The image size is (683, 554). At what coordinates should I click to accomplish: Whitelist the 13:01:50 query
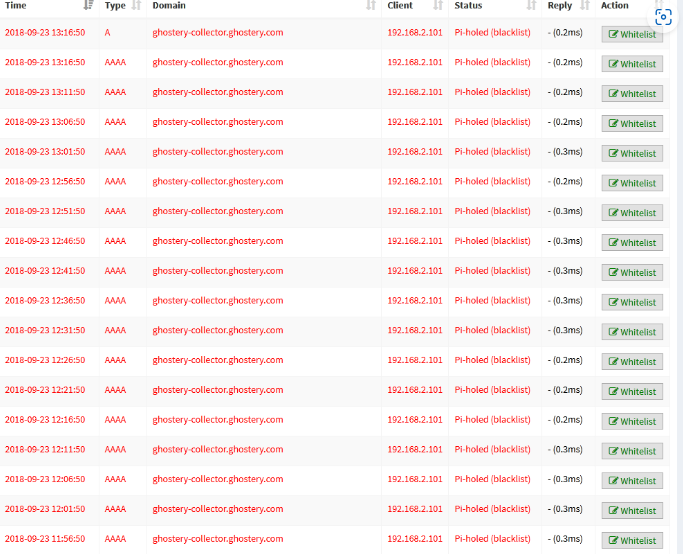(632, 153)
